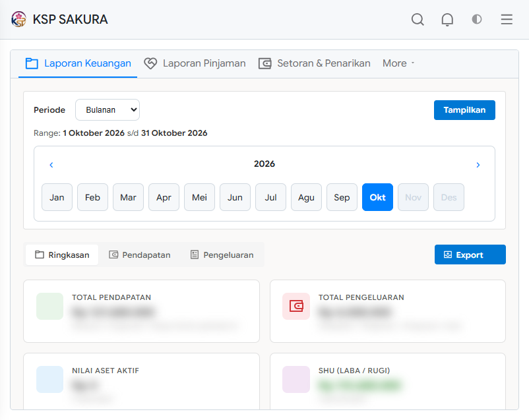Image resolution: width=529 pixels, height=420 pixels.
Task: Click the KSP Sakura logo icon
Action: 18,19
